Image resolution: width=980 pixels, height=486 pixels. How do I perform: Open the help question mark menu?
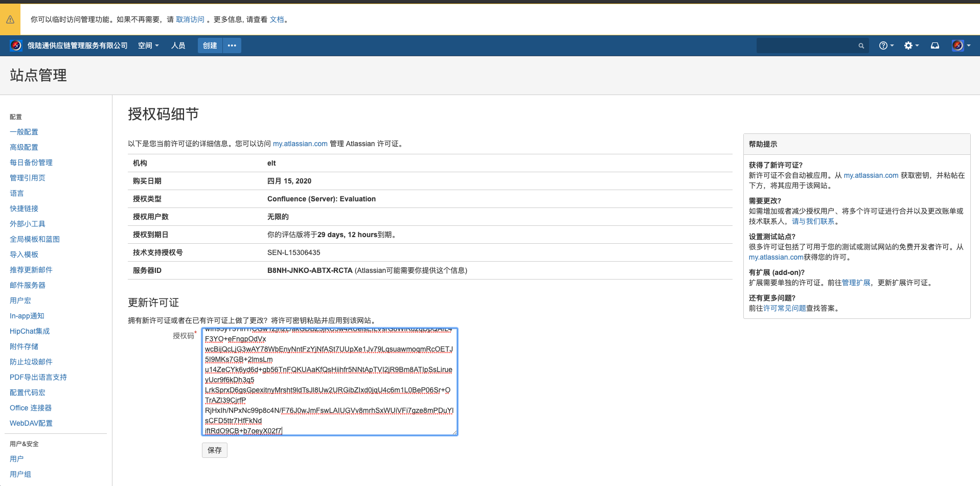pyautogui.click(x=886, y=45)
